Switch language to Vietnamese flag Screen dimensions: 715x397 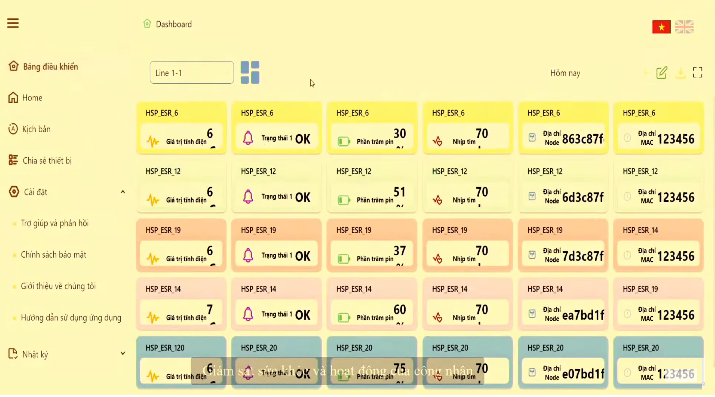(x=661, y=27)
